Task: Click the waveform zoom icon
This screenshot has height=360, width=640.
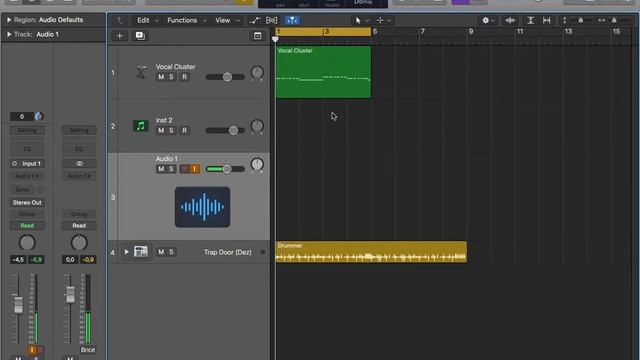Action: pos(510,20)
